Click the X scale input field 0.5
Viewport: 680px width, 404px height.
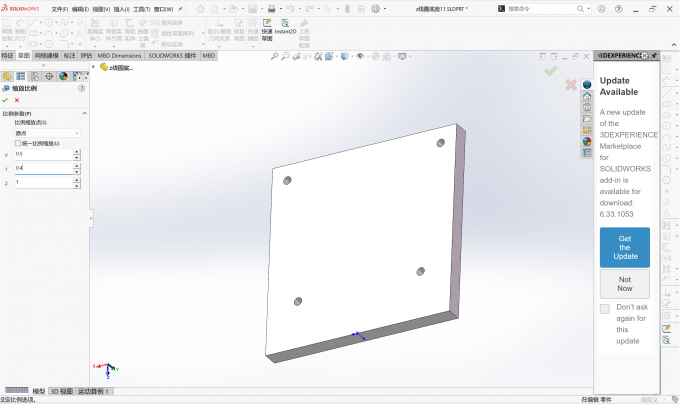(43, 154)
